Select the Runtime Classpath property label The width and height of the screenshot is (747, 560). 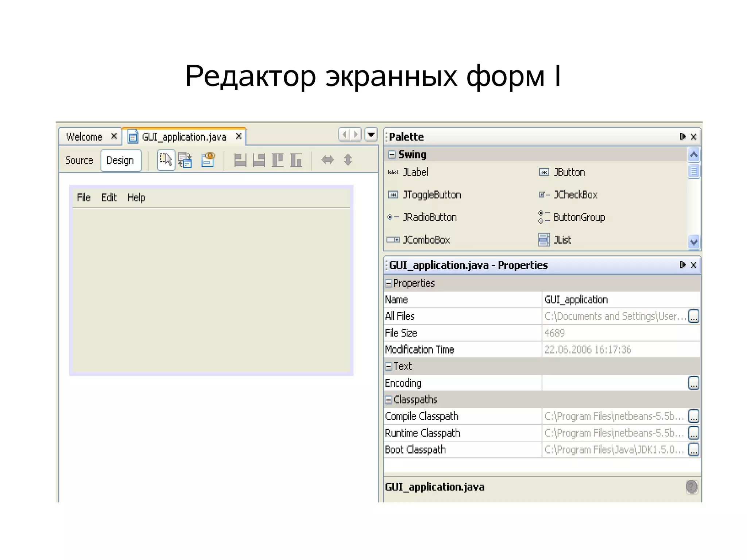click(x=422, y=433)
